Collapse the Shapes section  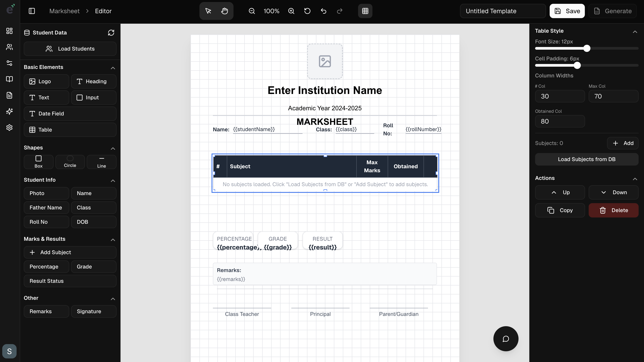click(x=113, y=149)
